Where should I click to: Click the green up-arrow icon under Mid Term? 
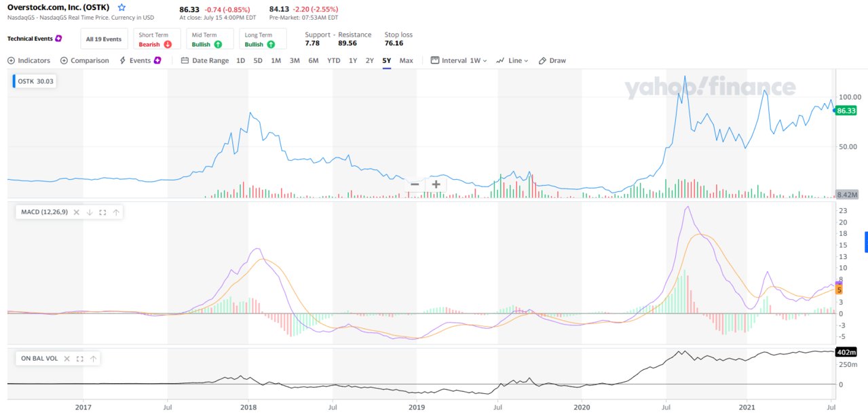218,45
